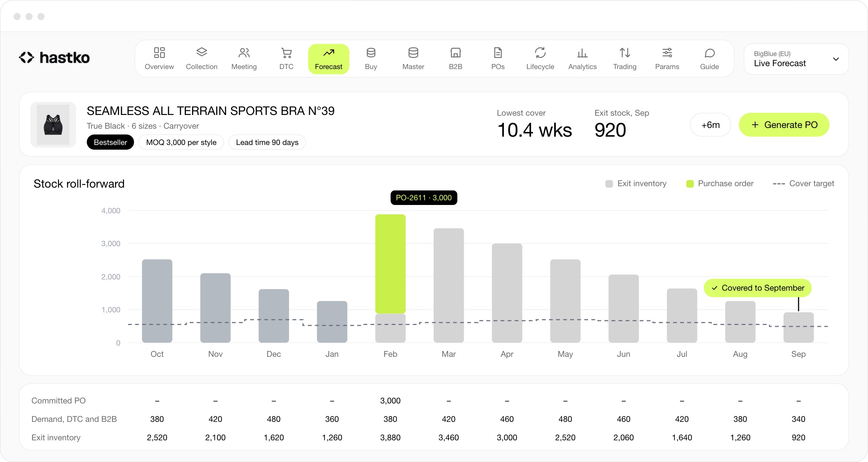Click the Exit inventory value 2,520 for October
The width and height of the screenshot is (868, 462).
(x=157, y=437)
